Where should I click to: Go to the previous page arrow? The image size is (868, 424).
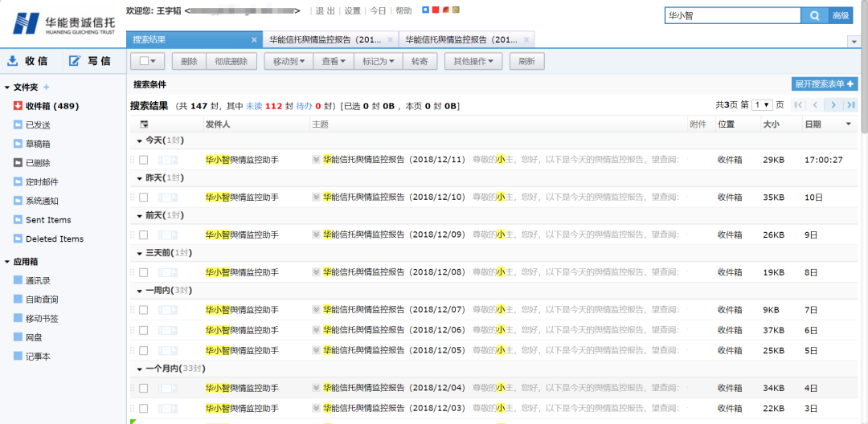click(815, 105)
